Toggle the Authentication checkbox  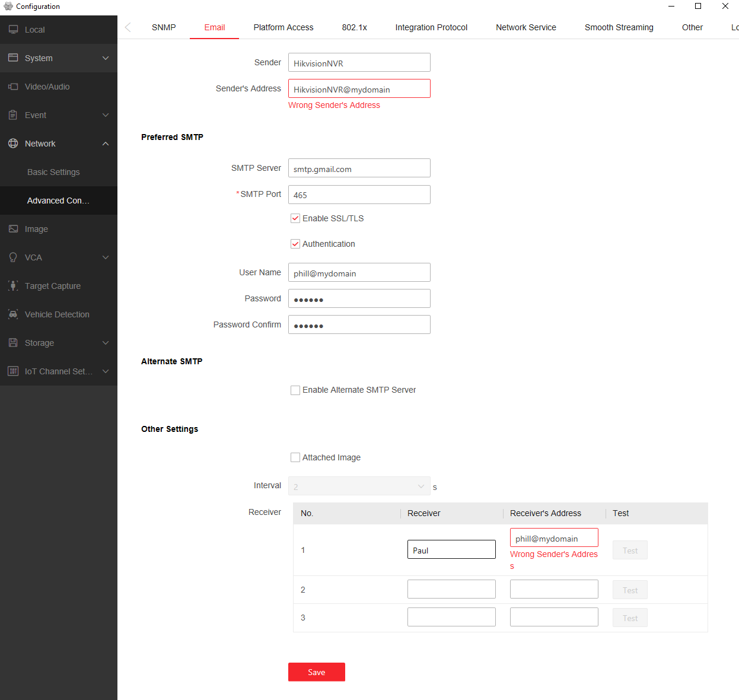pyautogui.click(x=295, y=244)
